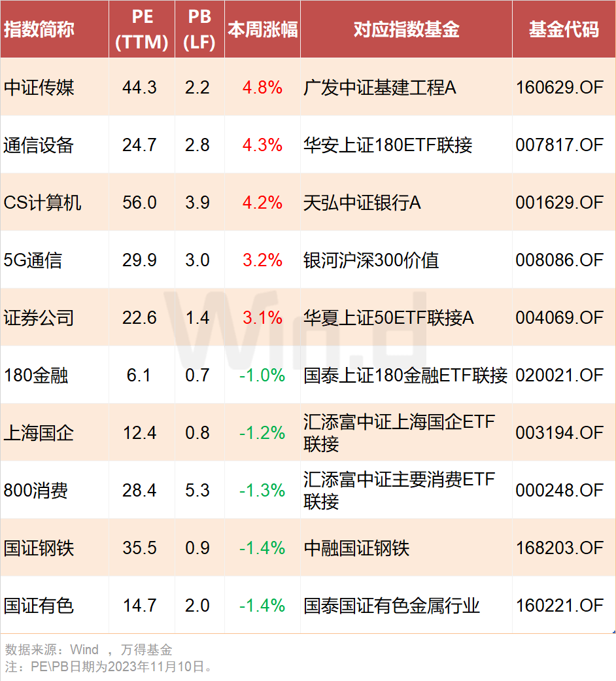Click PE value 14.7 for 国证有色

point(139,605)
